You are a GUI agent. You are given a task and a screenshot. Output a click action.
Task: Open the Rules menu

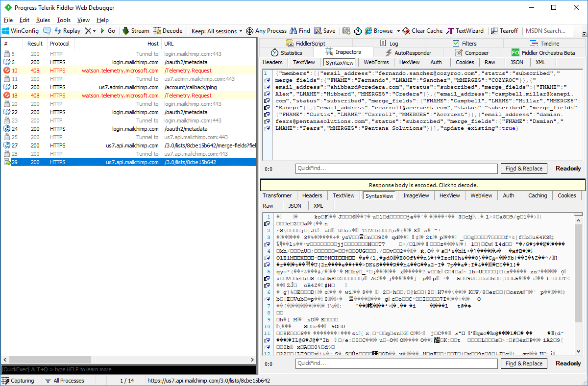(x=43, y=20)
